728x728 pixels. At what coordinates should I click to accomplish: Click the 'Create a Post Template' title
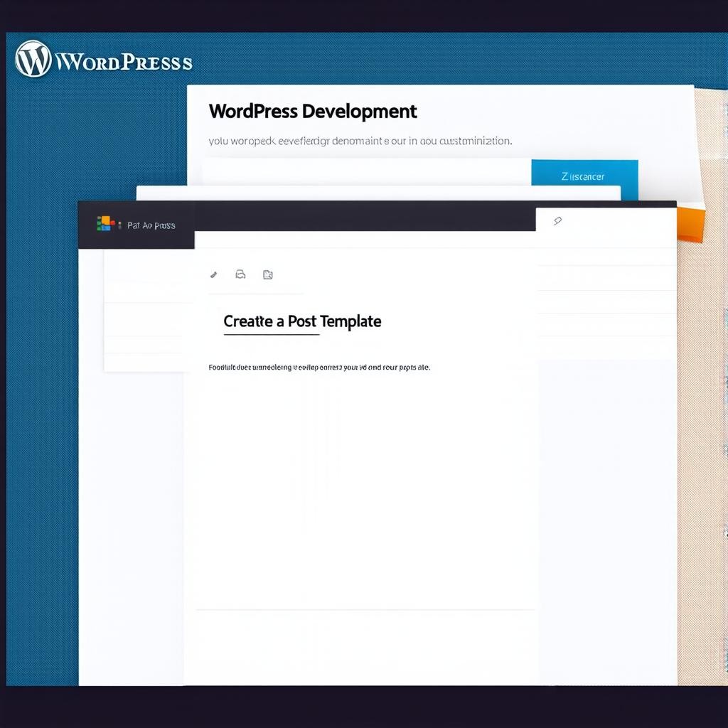click(x=302, y=321)
